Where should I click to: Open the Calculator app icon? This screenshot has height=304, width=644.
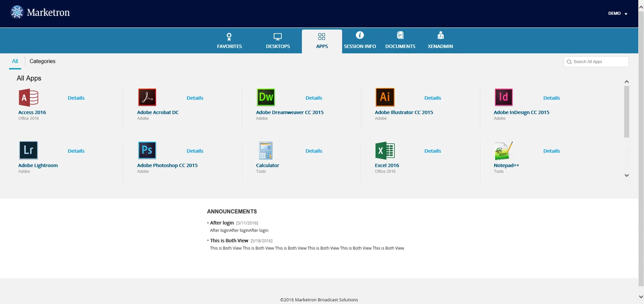pyautogui.click(x=266, y=151)
